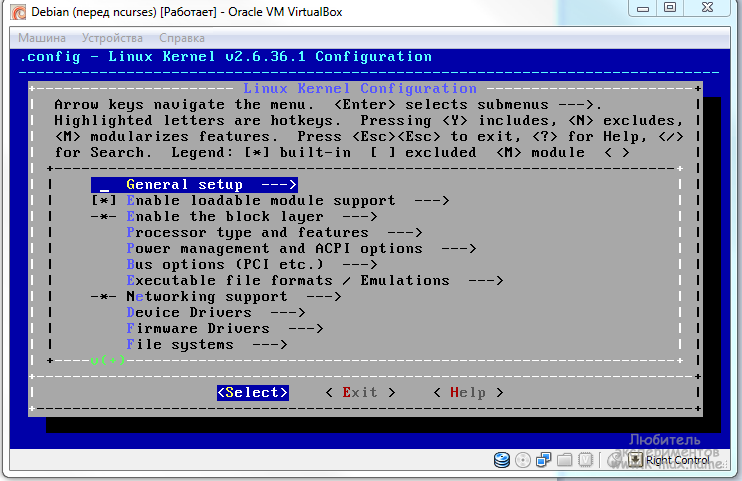Toggle Enable loadable module support checkbox
This screenshot has height=481, width=742.
point(104,201)
